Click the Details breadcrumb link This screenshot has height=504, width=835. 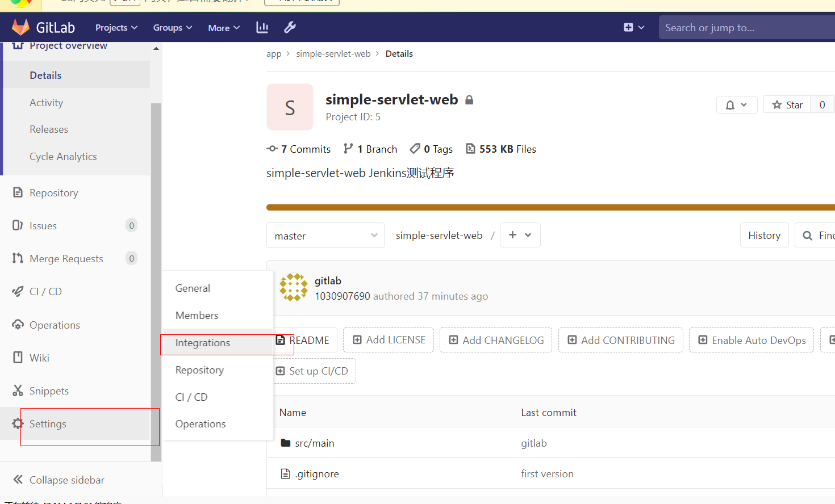(399, 53)
